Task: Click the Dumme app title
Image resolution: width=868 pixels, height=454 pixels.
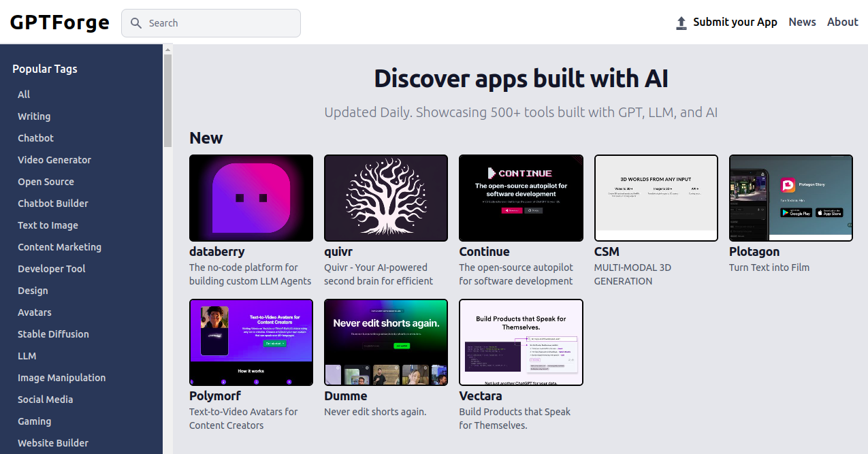Action: click(x=345, y=396)
